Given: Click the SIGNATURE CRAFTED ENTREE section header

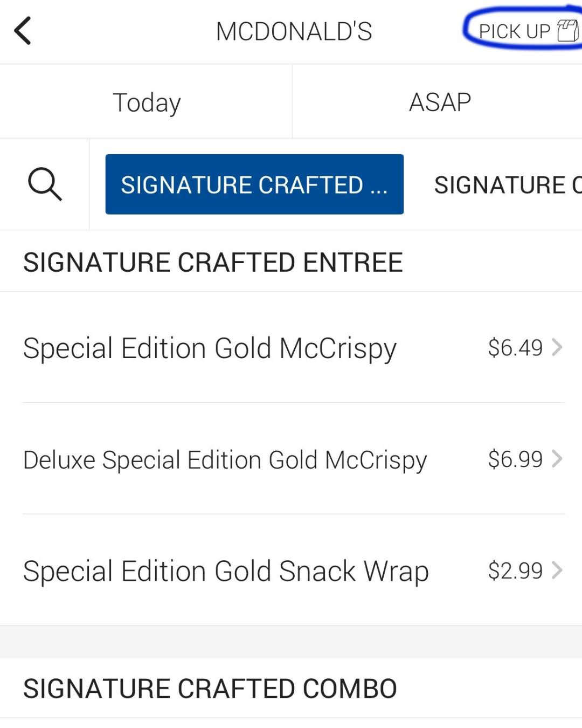Looking at the screenshot, I should 213,263.
